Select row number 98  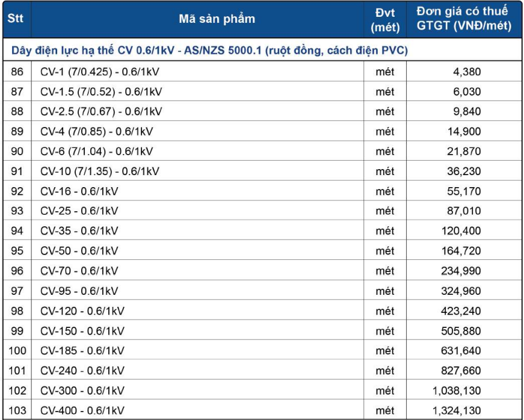[17, 311]
